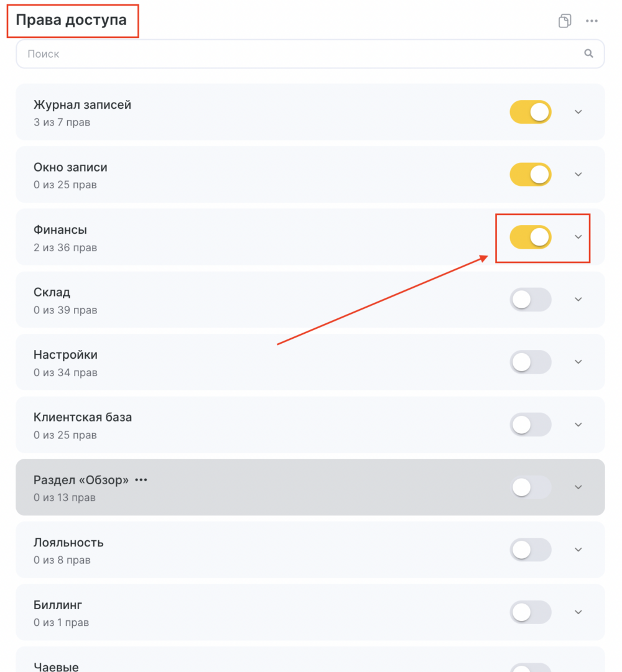Open the three-dot menu beside copy icon
The width and height of the screenshot is (622, 672).
coord(592,21)
